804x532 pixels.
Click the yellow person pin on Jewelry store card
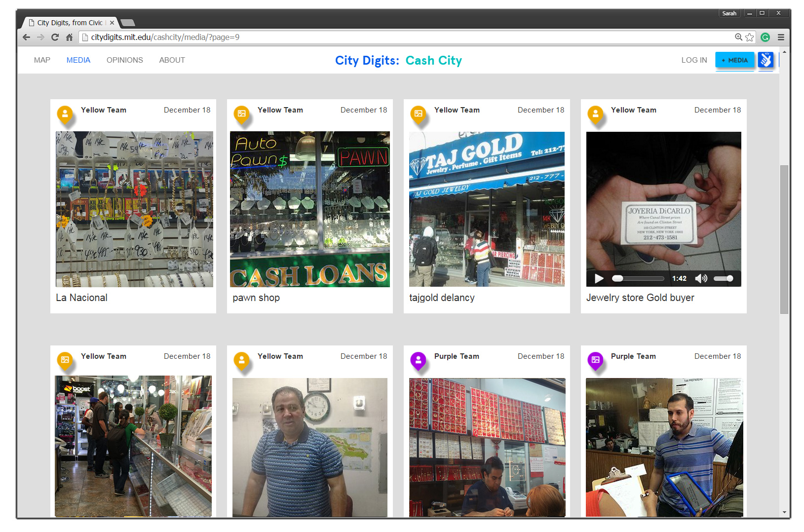pos(595,114)
